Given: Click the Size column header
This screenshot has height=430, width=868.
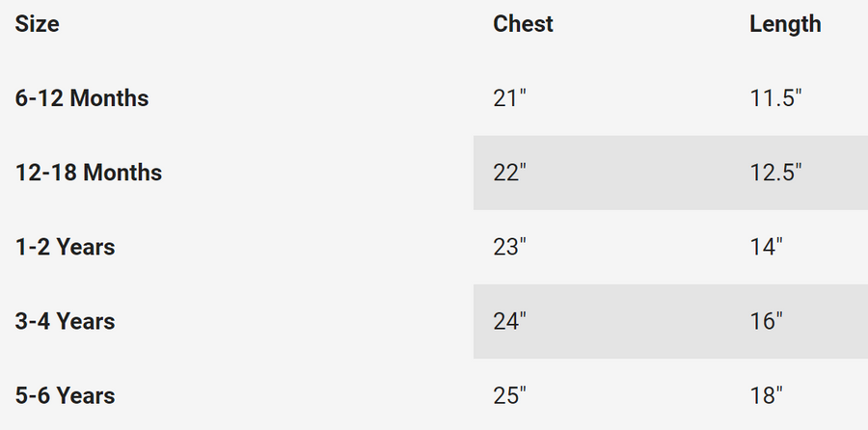Looking at the screenshot, I should (37, 24).
